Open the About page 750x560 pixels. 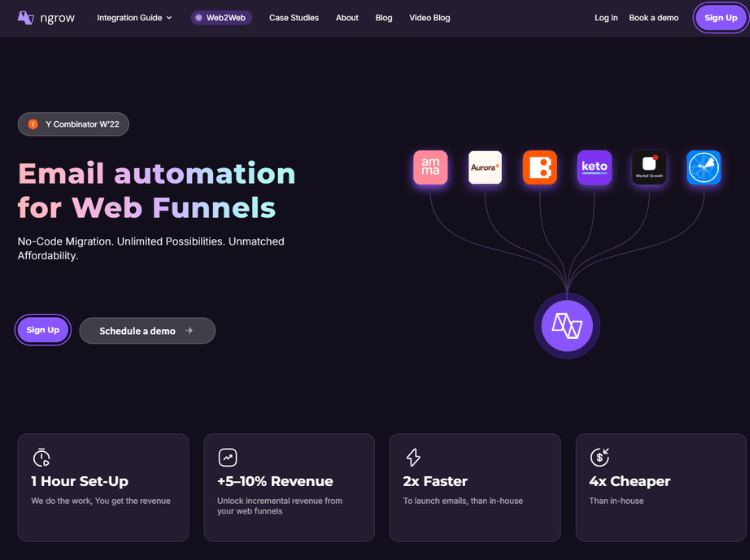click(347, 18)
